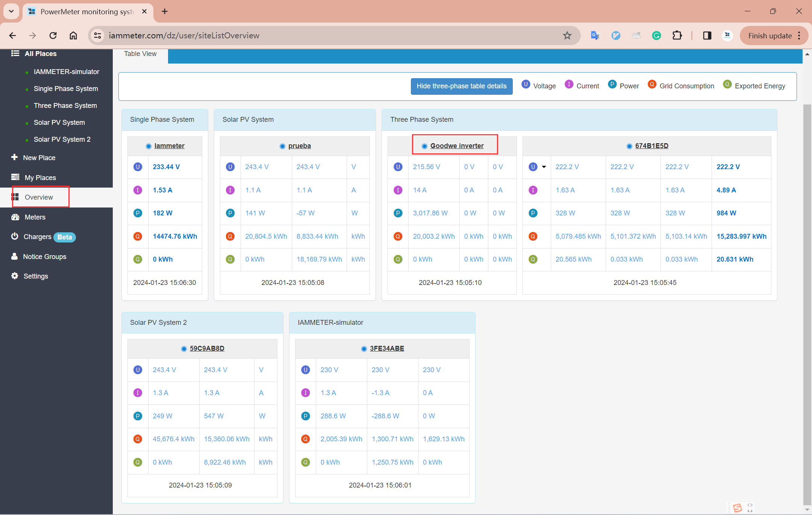Open the browser side panel icon
The height and width of the screenshot is (515, 812).
click(707, 36)
